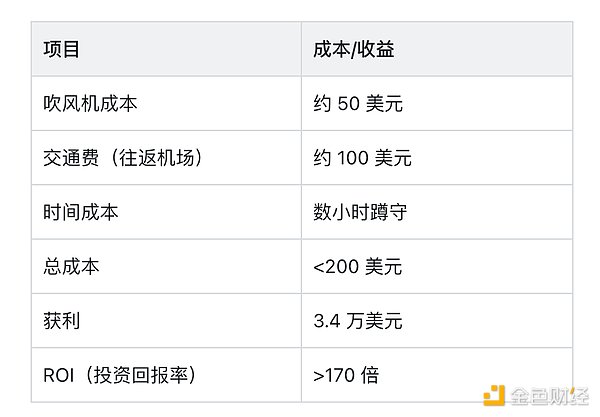Select the 项目 column header
Image resolution: width=600 pixels, height=417 pixels.
coord(62,49)
